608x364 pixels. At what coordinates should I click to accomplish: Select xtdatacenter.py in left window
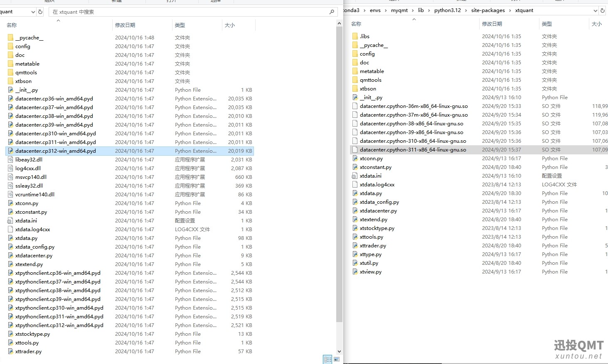point(34,255)
